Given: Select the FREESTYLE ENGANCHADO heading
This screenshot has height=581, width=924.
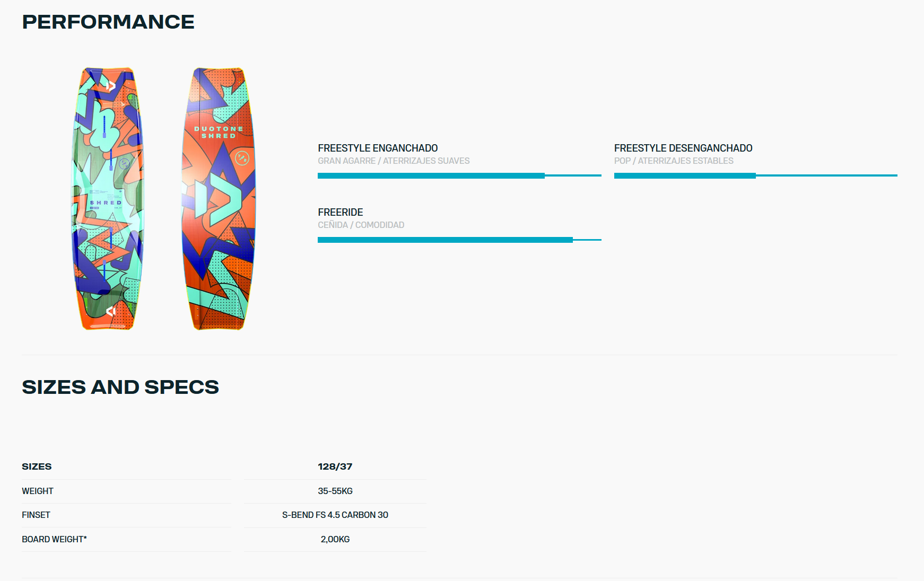Looking at the screenshot, I should pos(378,148).
